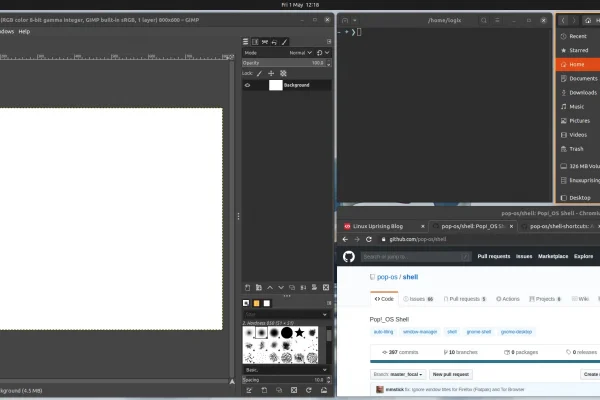
Task: Edit the selected brush icon
Action: coord(249,390)
